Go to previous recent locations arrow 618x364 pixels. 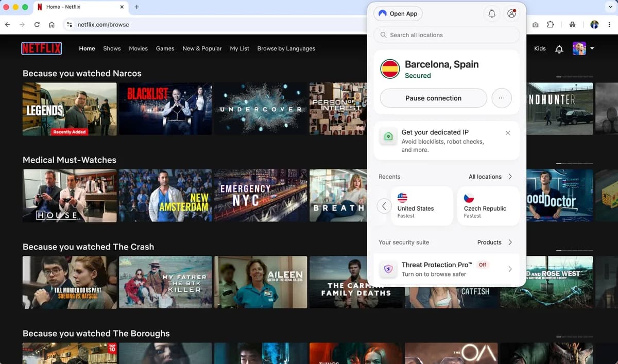tap(384, 206)
